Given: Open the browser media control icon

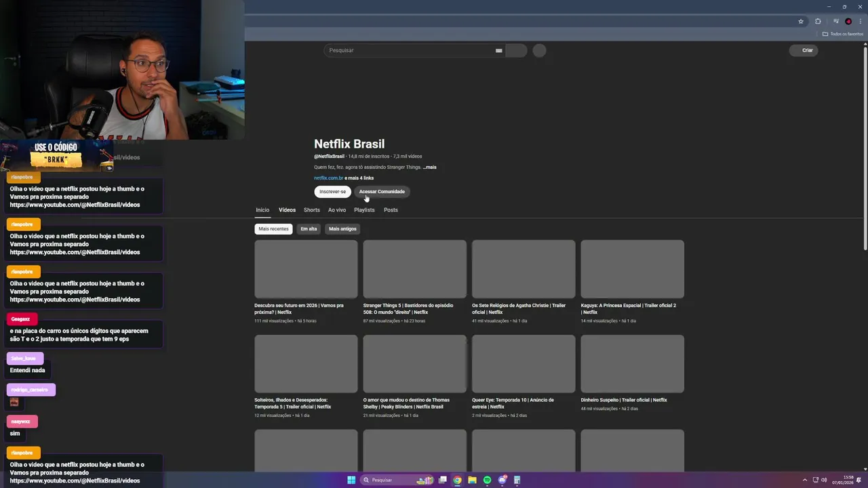Looking at the screenshot, I should click(x=835, y=21).
